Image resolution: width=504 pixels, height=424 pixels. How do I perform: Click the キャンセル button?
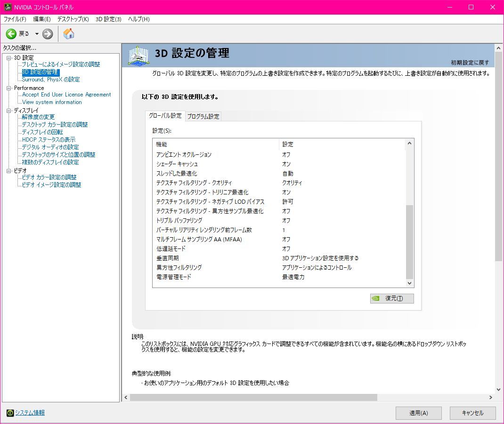(x=472, y=413)
